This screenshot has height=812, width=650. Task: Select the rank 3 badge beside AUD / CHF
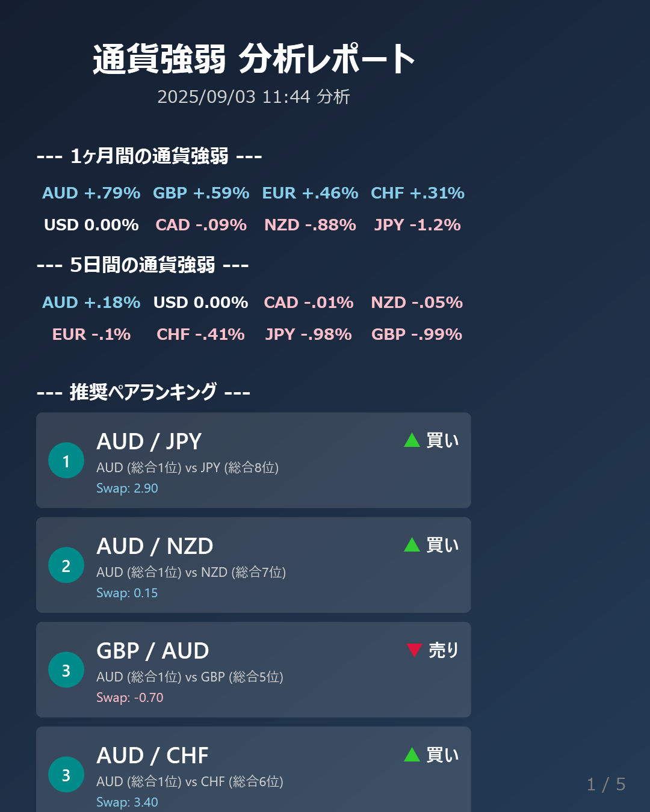tap(66, 774)
